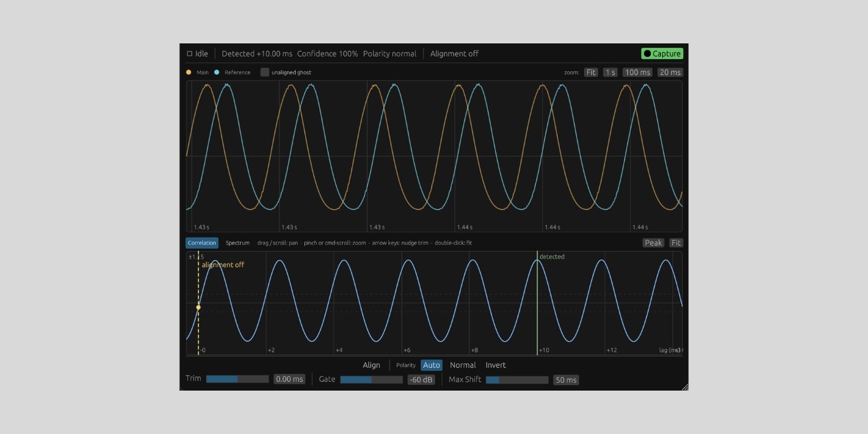
Task: Click the window resize grip corner
Action: tap(684, 387)
